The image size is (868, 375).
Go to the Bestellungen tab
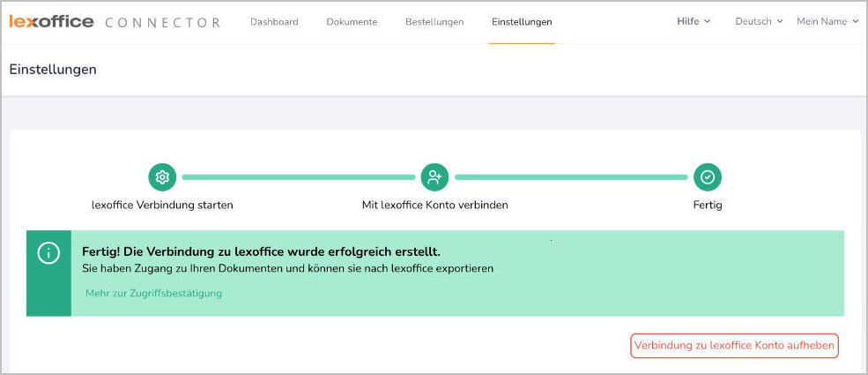tap(434, 22)
